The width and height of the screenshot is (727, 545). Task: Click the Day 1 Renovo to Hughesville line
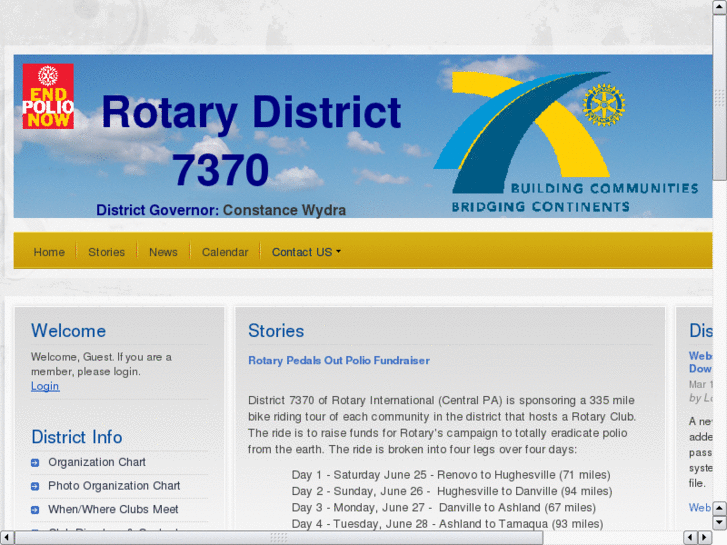pos(451,475)
